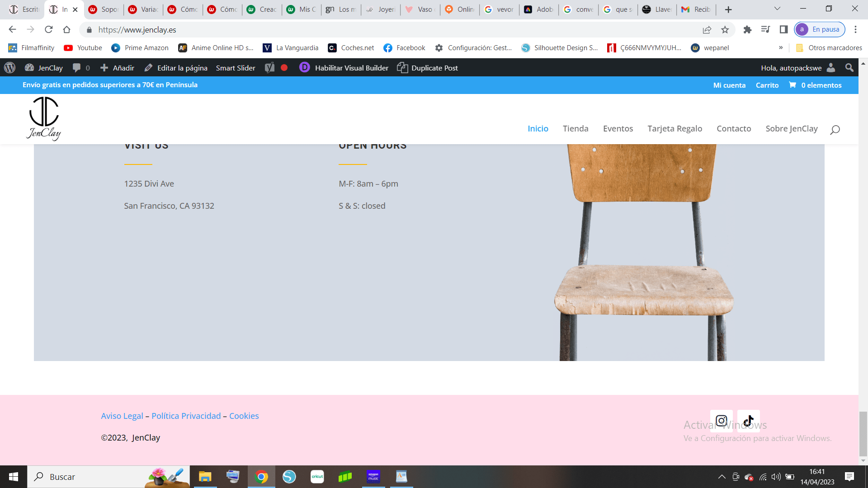Go to Chrome home page

67,30
